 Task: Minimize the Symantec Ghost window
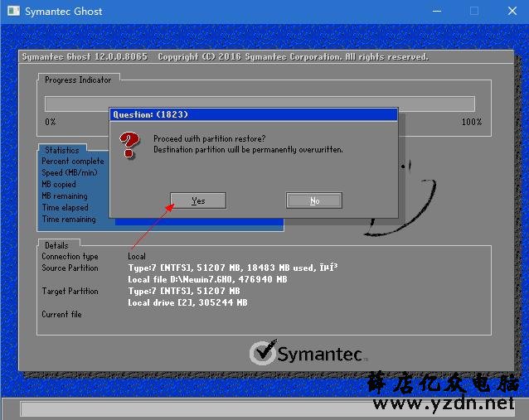tap(437, 11)
